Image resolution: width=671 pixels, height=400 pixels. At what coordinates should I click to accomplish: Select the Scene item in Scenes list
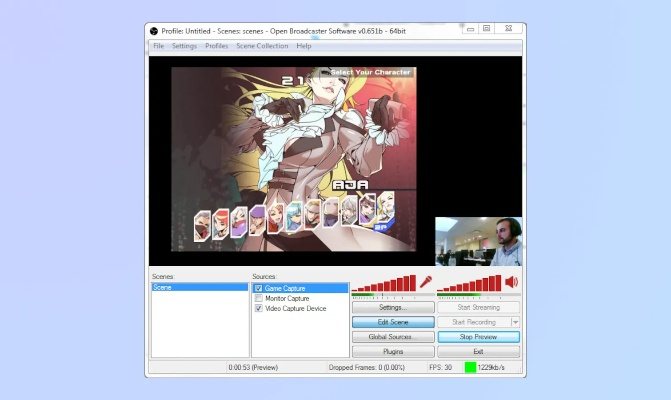(199, 288)
